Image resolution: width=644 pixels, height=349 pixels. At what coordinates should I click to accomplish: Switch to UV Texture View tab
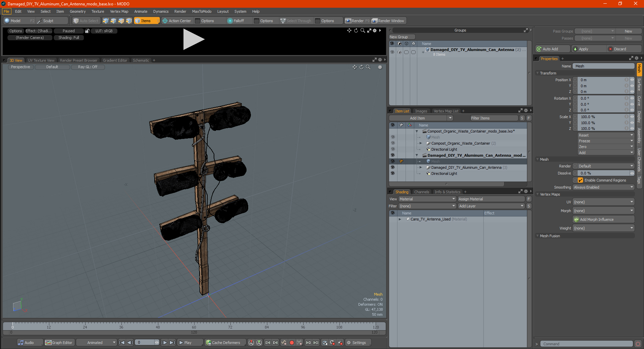41,60
